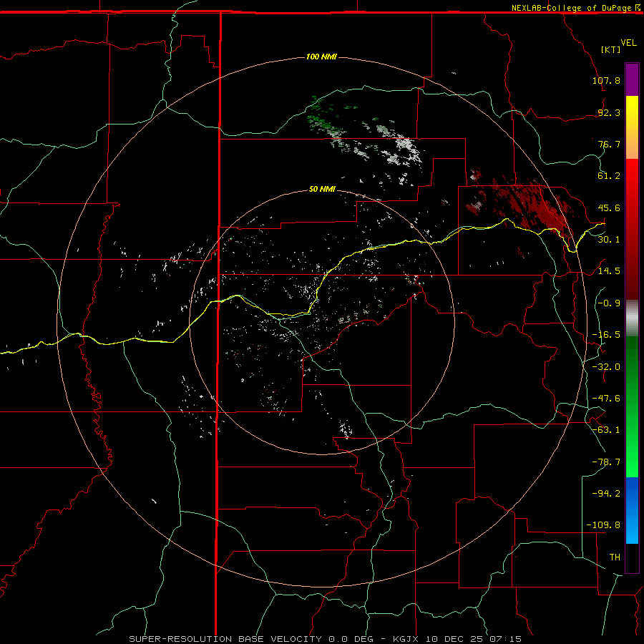Click the -94.2 velocity scale value
The width and height of the screenshot is (644, 644).
pos(606,493)
